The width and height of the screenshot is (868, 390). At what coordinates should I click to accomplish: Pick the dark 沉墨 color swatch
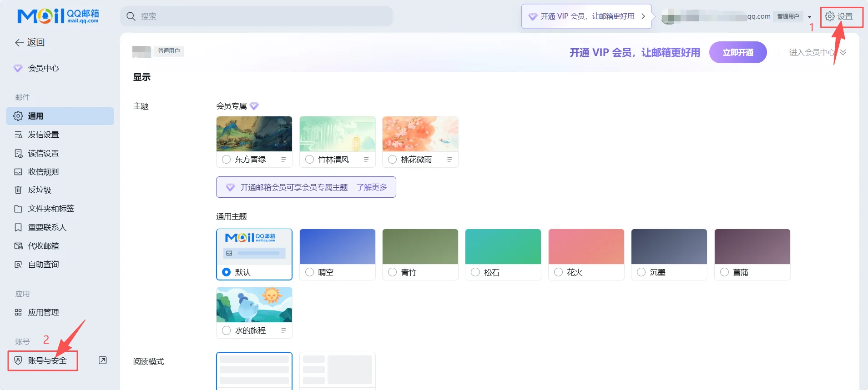669,246
